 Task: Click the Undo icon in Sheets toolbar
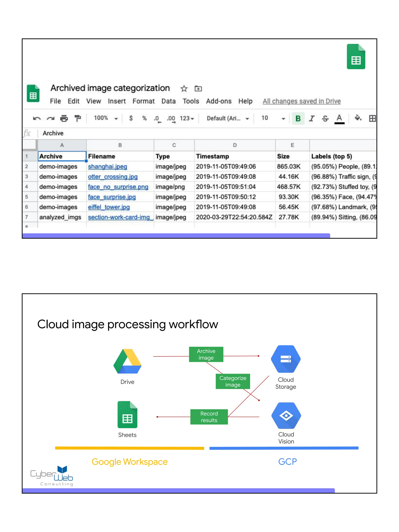37,118
